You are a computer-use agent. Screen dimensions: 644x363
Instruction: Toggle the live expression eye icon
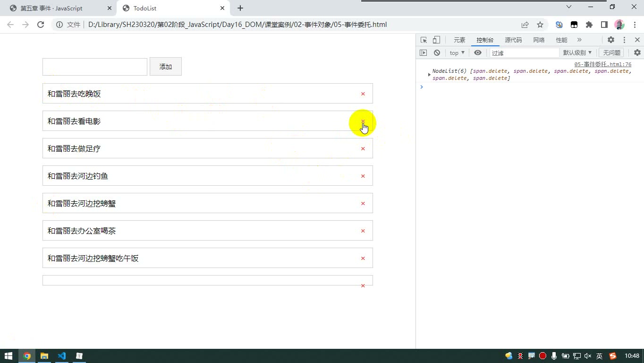pos(478,53)
